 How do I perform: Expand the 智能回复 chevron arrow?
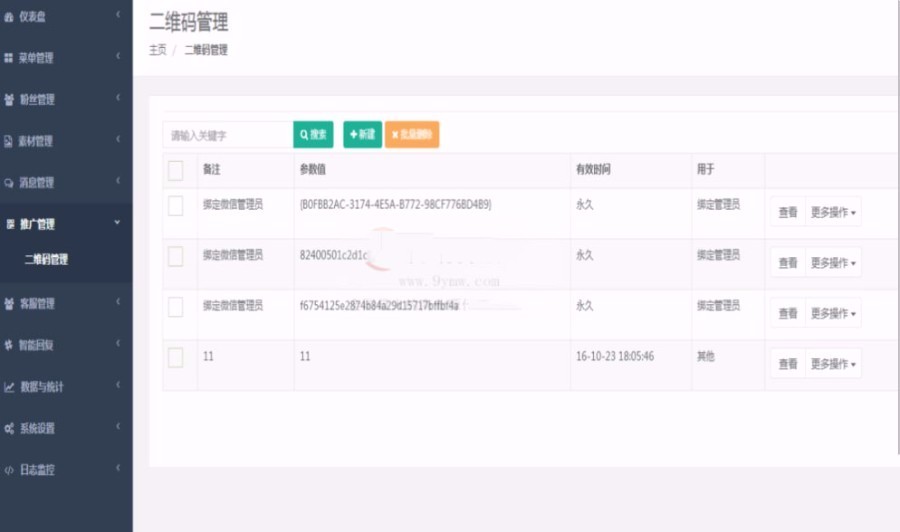(x=118, y=343)
